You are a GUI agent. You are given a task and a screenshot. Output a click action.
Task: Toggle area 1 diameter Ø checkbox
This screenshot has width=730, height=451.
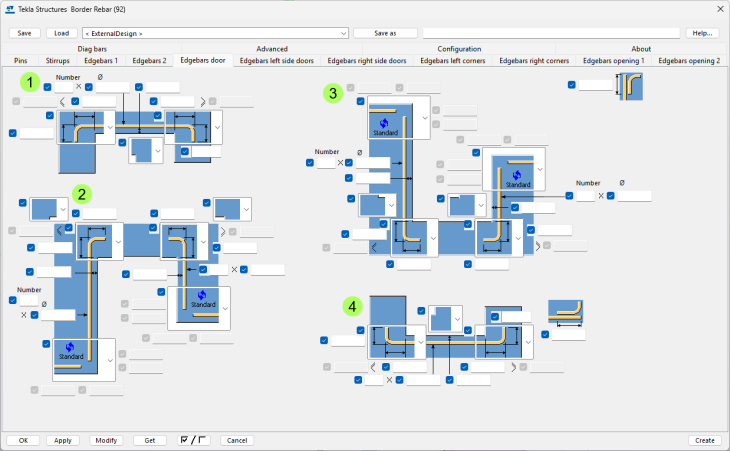coord(89,87)
